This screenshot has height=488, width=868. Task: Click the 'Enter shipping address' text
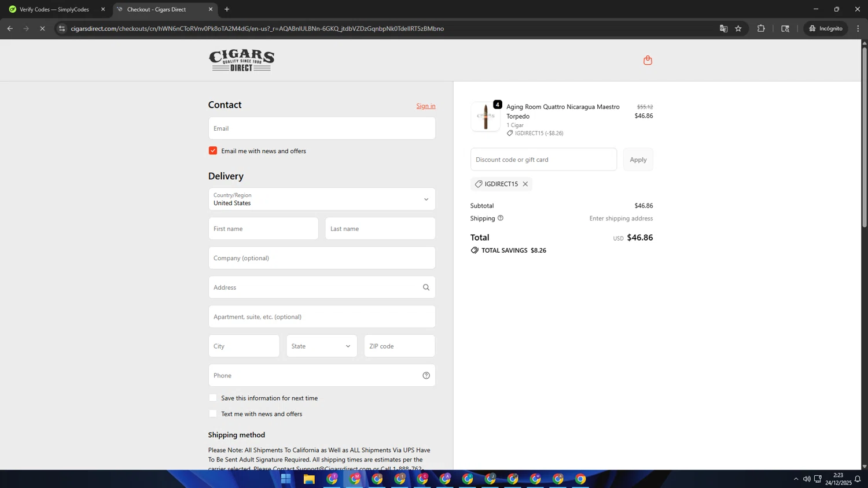click(621, 219)
